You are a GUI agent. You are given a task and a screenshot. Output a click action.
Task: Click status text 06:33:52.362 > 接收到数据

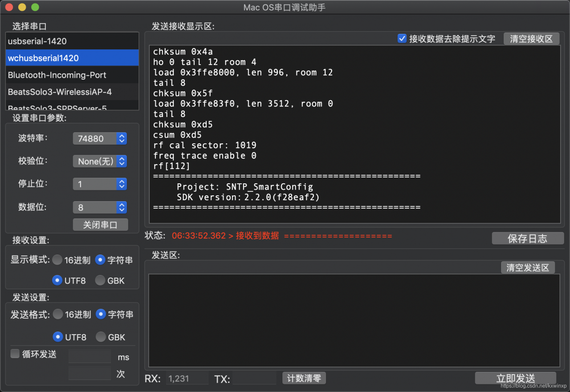click(x=225, y=236)
